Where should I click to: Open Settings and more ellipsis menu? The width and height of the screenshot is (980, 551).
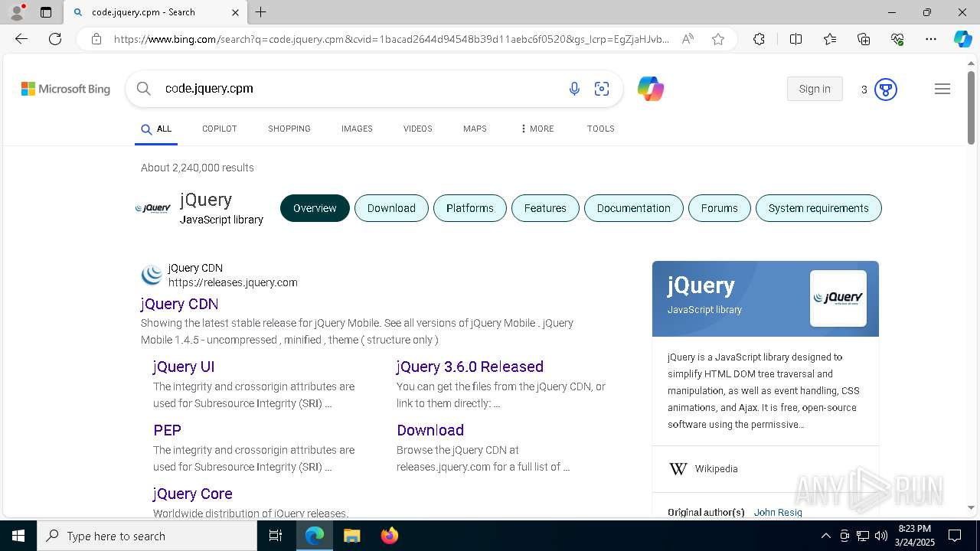coord(931,39)
